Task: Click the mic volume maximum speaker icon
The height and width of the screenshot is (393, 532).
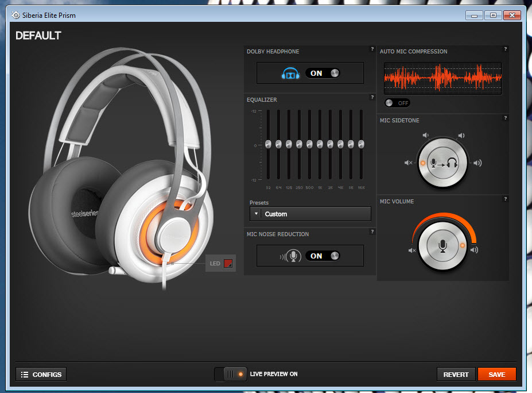Action: pyautogui.click(x=474, y=250)
